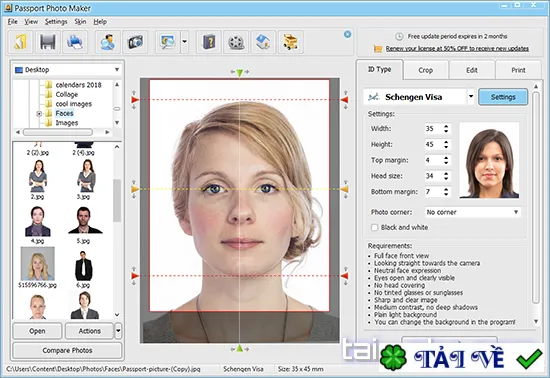This screenshot has width=550, height=378.
Task: Click the Passport Photo Maker title icon
Action: (x=8, y=8)
